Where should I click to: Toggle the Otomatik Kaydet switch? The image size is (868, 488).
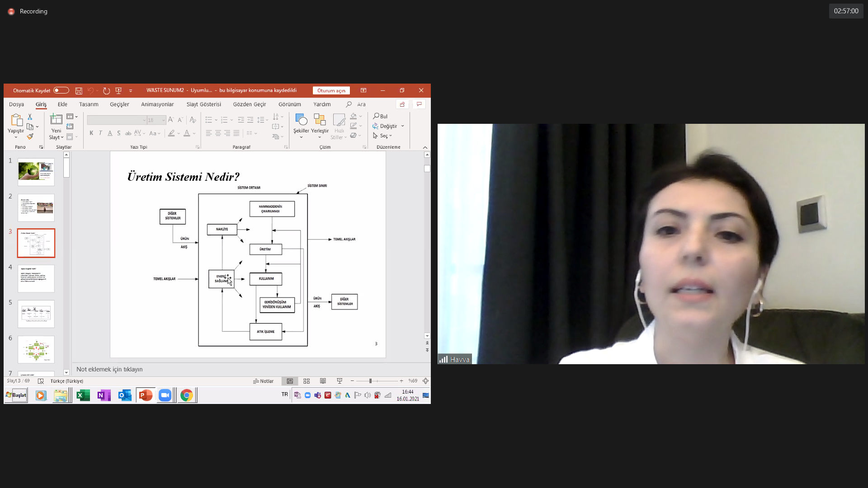[x=61, y=90]
